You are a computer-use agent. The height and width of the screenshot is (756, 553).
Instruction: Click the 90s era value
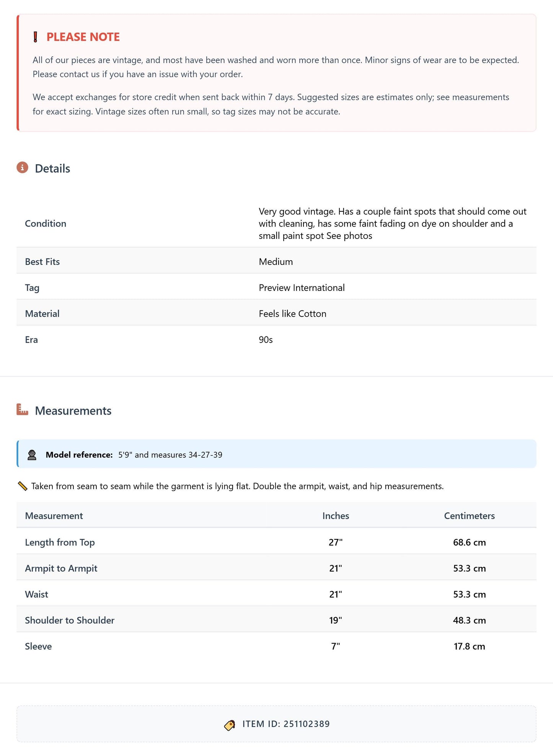tap(266, 340)
